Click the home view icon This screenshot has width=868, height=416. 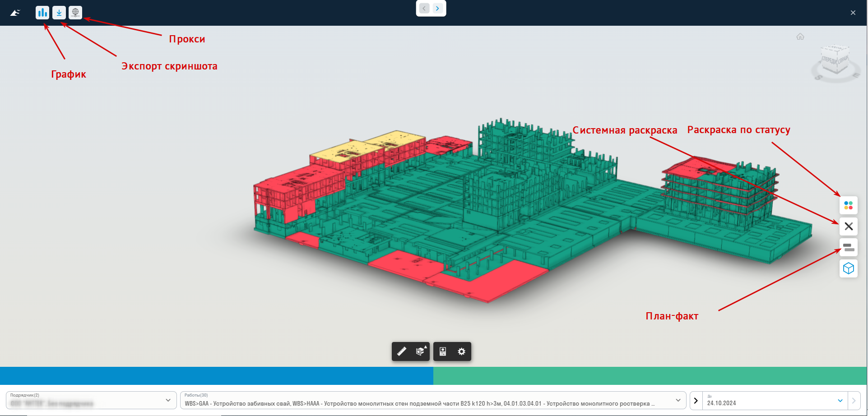tap(800, 37)
